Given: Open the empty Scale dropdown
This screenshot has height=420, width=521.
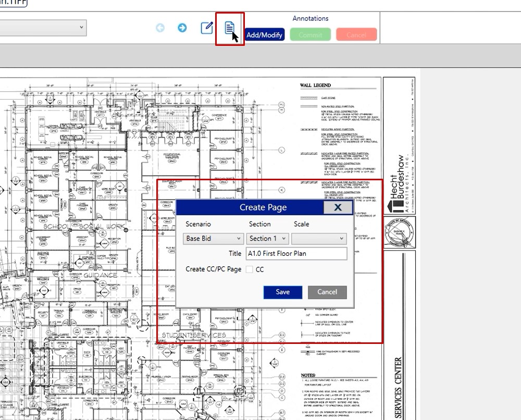Looking at the screenshot, I should pos(319,239).
